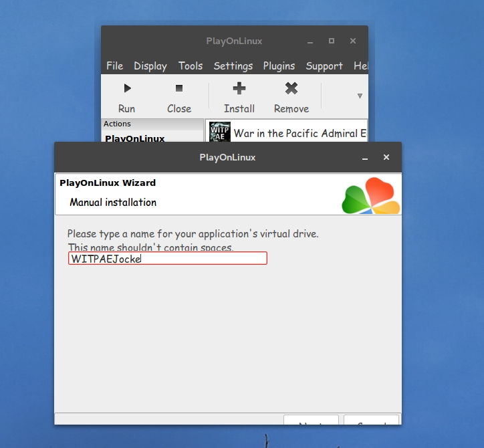Open the Tools menu

click(191, 66)
